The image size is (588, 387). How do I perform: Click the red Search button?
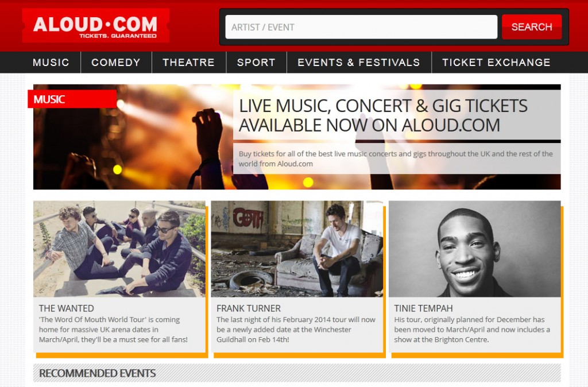tap(531, 27)
